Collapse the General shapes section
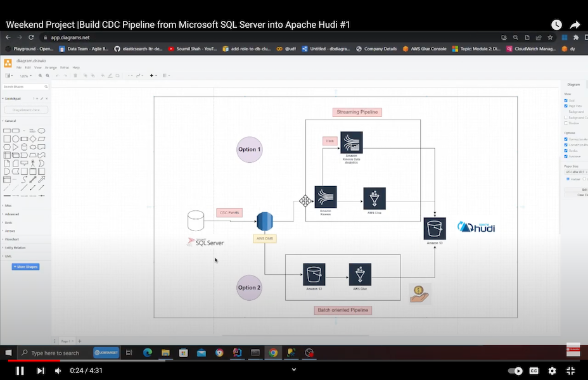This screenshot has width=588, height=380. tap(10, 120)
